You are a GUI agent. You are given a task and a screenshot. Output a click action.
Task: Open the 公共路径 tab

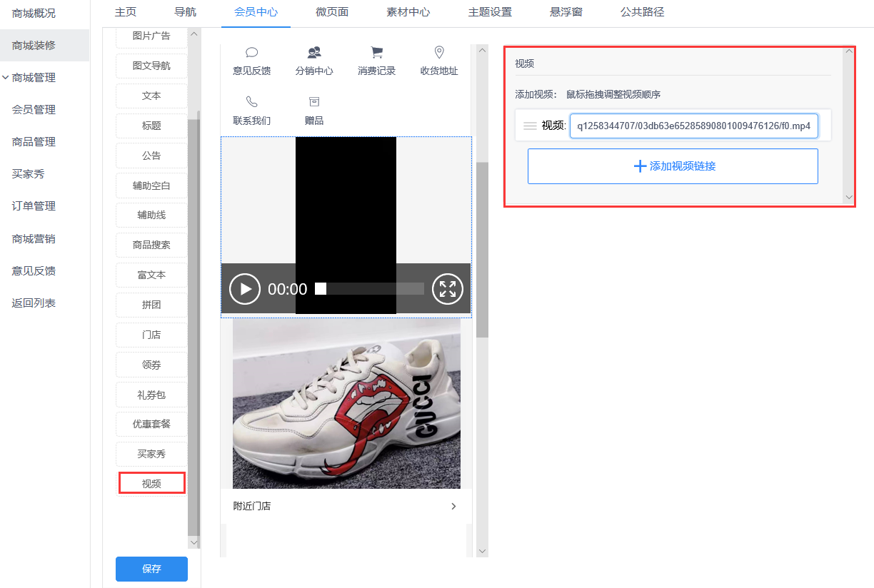point(643,12)
